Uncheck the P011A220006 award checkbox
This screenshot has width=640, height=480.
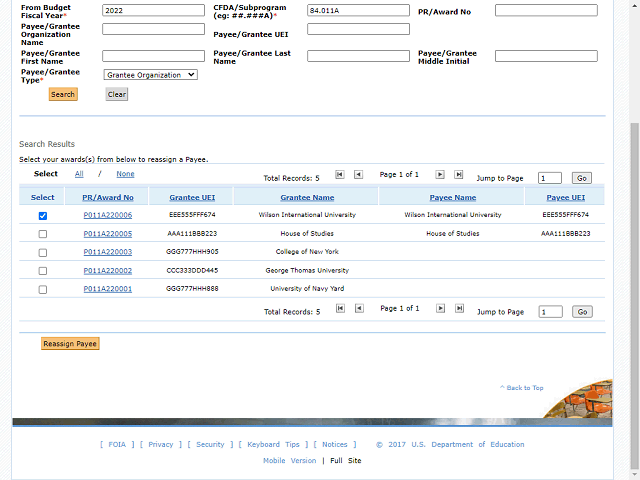point(42,216)
